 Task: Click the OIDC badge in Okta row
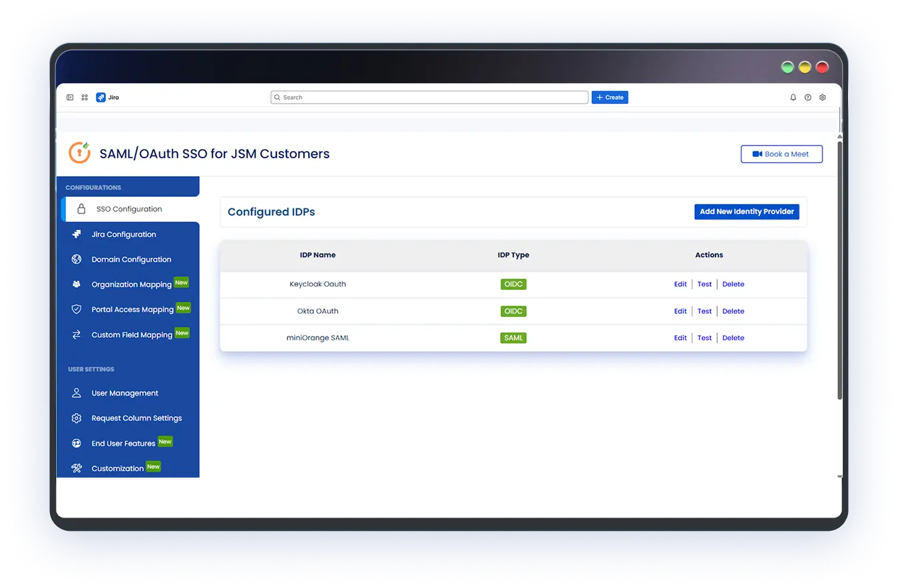tap(513, 311)
